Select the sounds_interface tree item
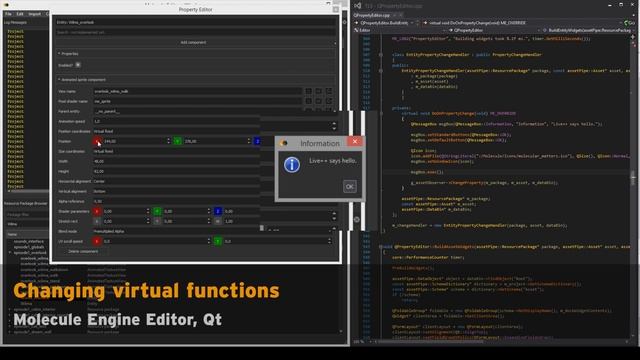This screenshot has width=640, height=360. pyautogui.click(x=29, y=242)
